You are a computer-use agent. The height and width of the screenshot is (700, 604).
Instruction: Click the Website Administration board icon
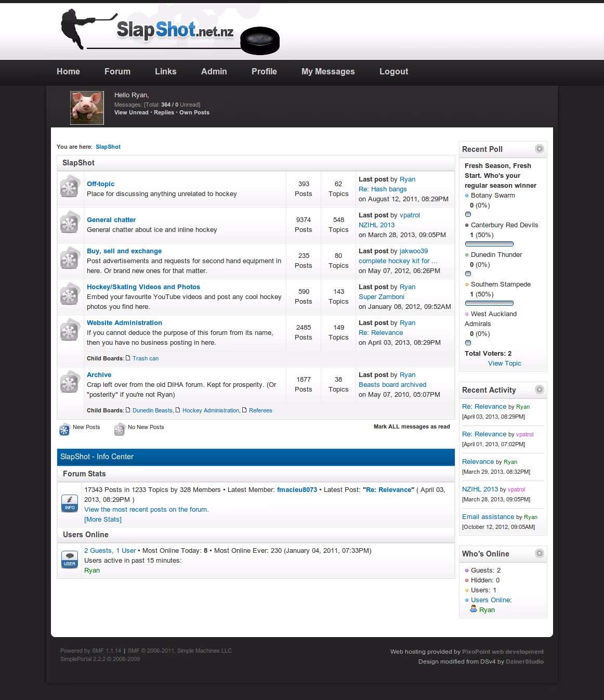70,331
